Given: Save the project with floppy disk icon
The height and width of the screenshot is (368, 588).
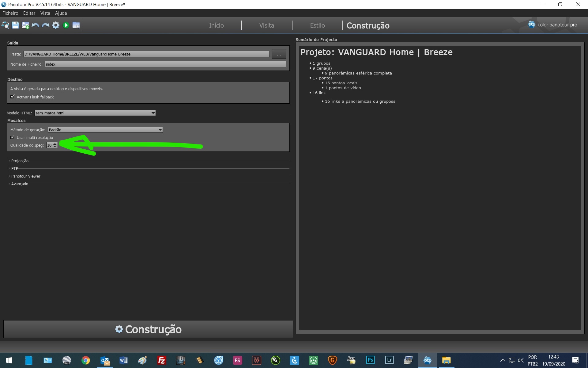Looking at the screenshot, I should [x=15, y=25].
